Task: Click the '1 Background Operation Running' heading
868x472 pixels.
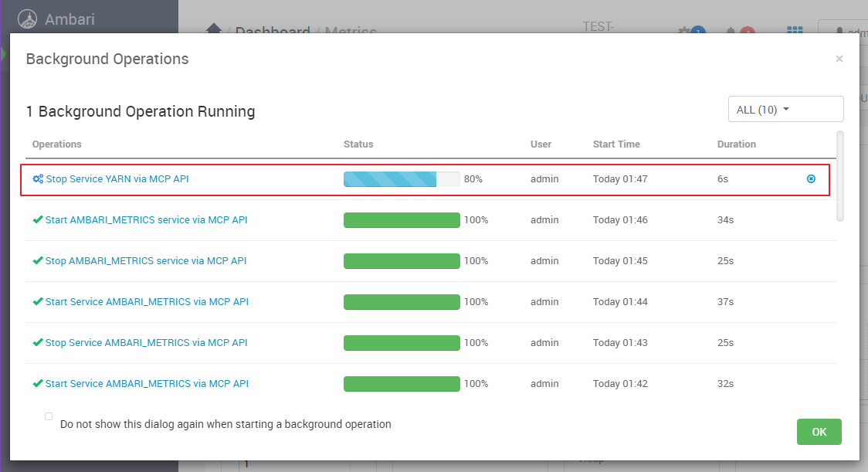Action: click(x=141, y=111)
